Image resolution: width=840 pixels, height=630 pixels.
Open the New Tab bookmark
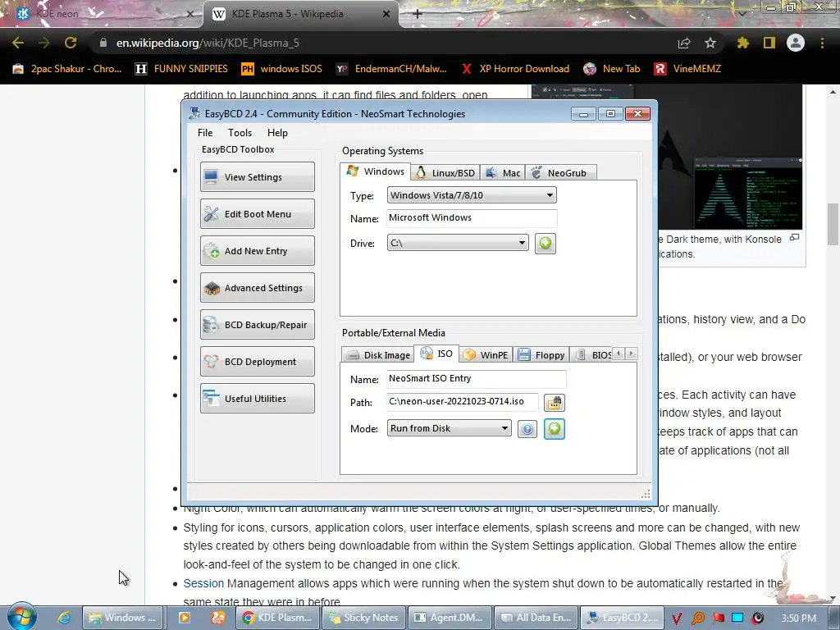(612, 69)
